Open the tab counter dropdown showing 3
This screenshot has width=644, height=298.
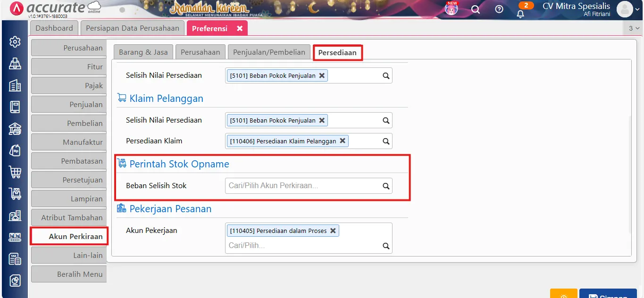[x=635, y=29]
